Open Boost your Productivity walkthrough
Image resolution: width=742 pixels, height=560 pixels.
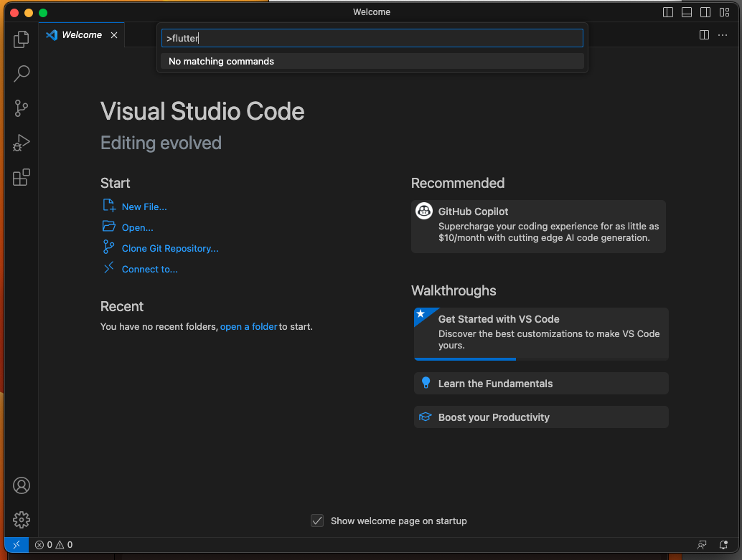pos(541,417)
